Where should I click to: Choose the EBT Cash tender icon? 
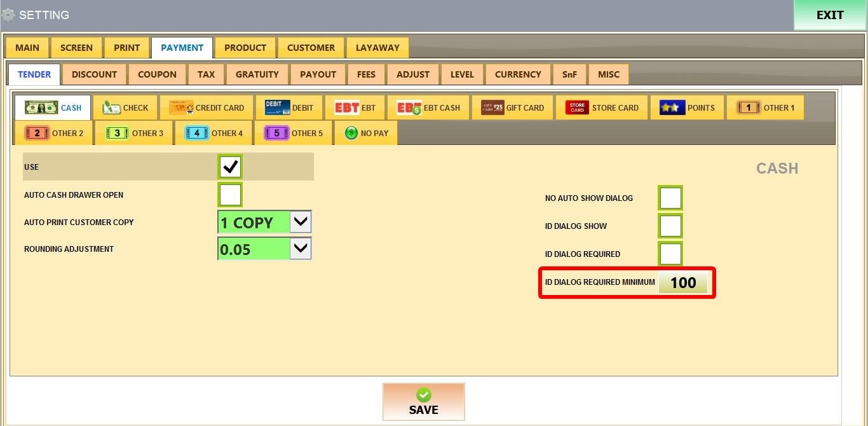click(x=409, y=107)
